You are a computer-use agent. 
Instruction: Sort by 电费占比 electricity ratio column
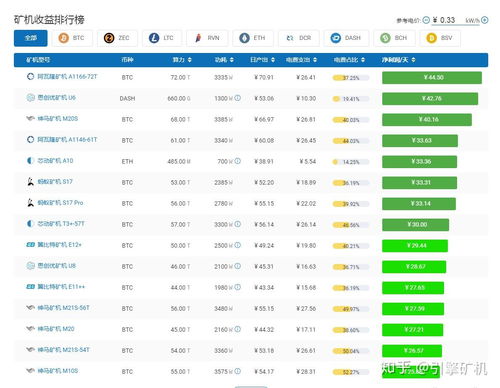click(363, 60)
